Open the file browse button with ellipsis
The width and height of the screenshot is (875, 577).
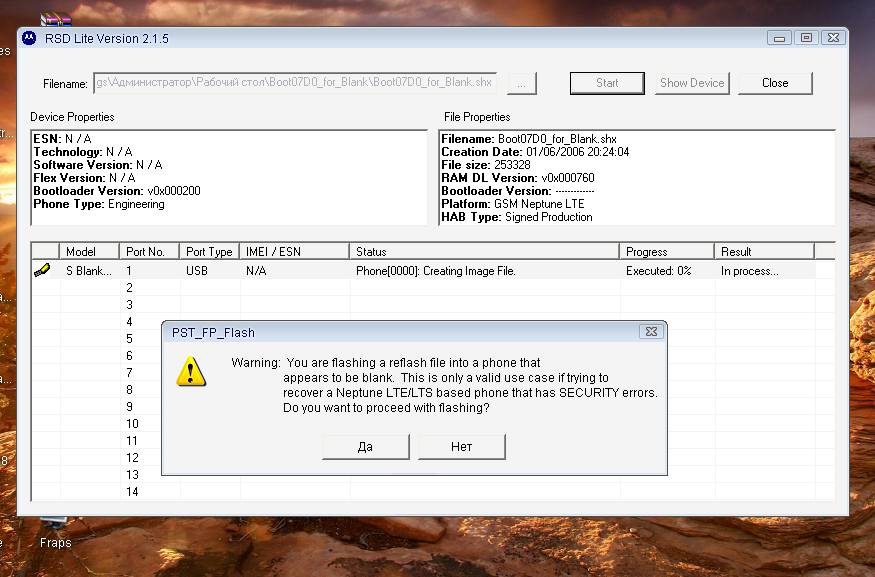(522, 84)
